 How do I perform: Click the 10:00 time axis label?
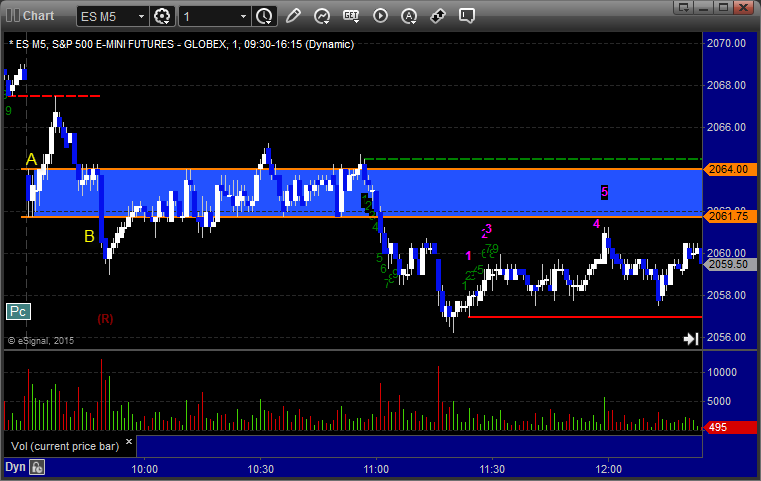(x=145, y=469)
